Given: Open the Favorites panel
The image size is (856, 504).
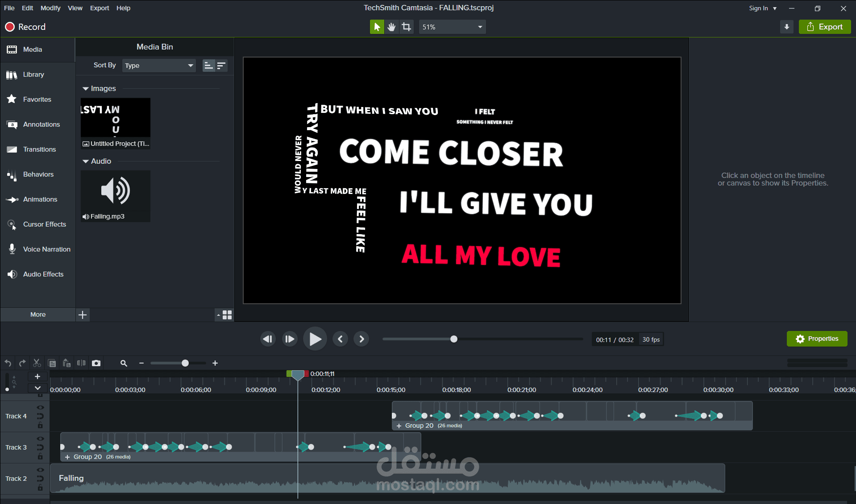Looking at the screenshot, I should point(38,99).
